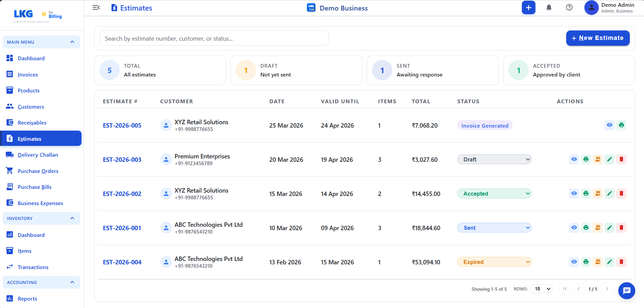View estimate EST-2026-003 with eye icon

point(574,159)
